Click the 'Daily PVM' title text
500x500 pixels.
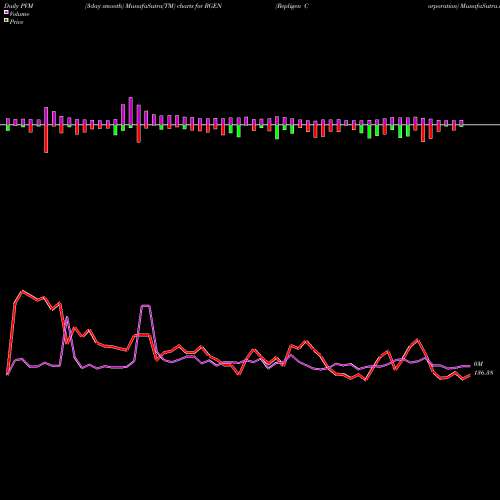[18, 6]
